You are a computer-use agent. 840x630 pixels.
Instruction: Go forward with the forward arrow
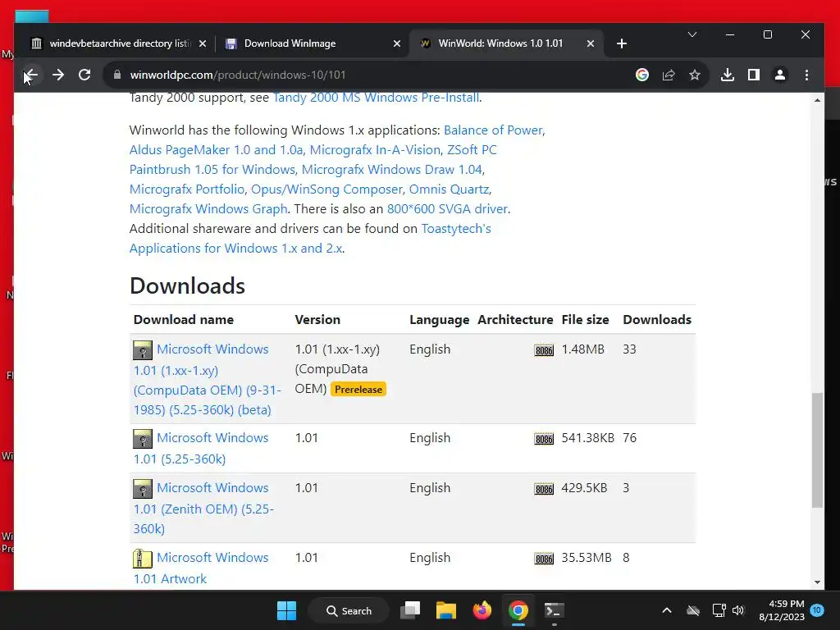pyautogui.click(x=58, y=75)
